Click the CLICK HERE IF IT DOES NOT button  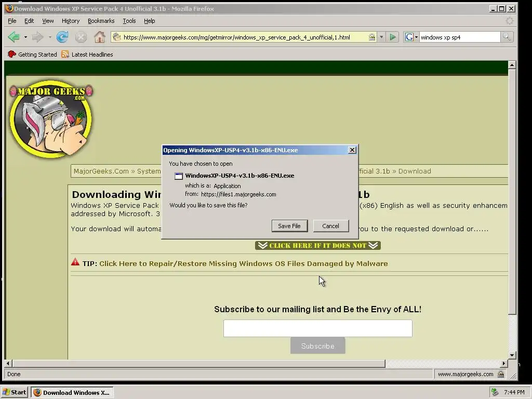point(318,245)
